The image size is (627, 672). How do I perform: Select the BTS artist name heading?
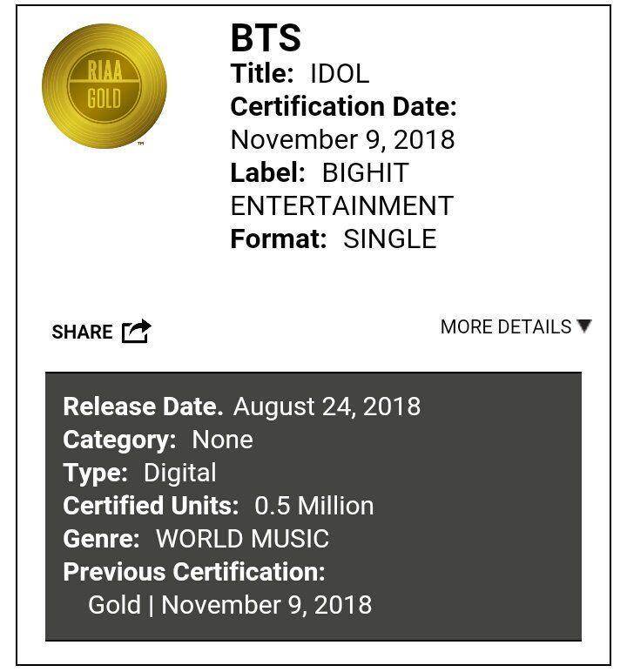266,38
